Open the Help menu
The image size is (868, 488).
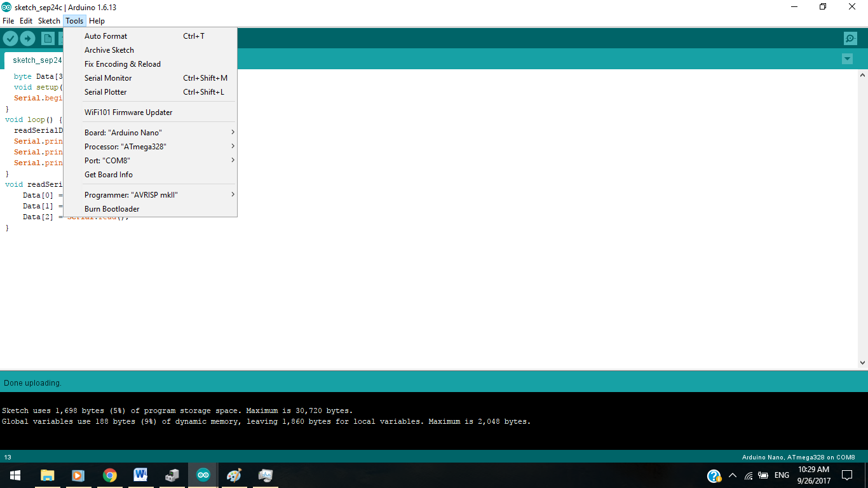(97, 21)
